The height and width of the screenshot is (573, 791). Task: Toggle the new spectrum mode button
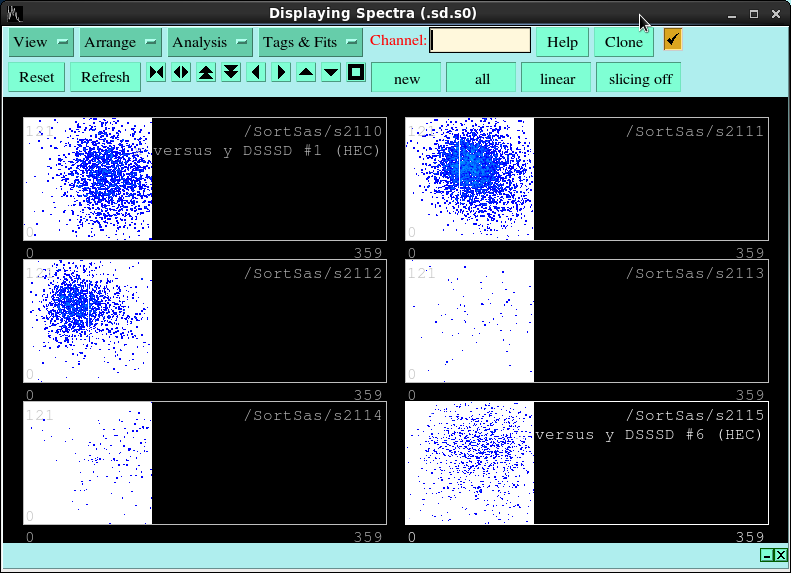[x=406, y=78]
